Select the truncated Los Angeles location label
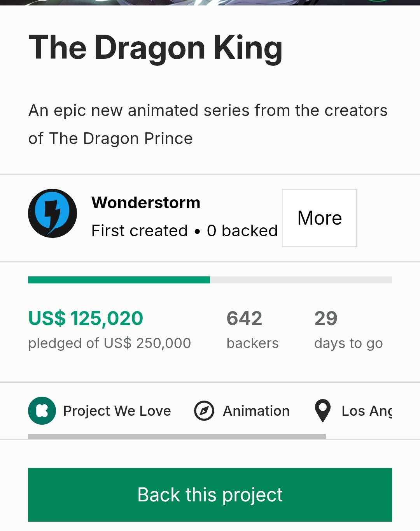 click(366, 411)
